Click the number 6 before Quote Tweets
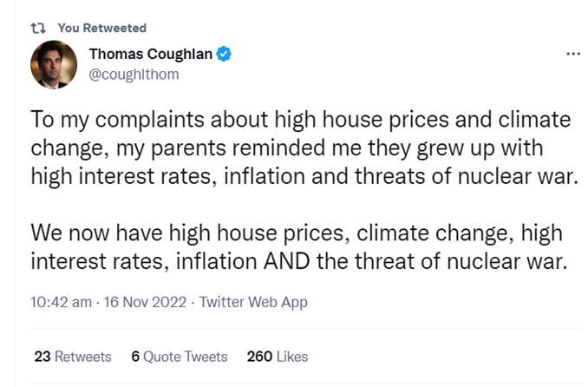588x387 pixels. tap(135, 357)
